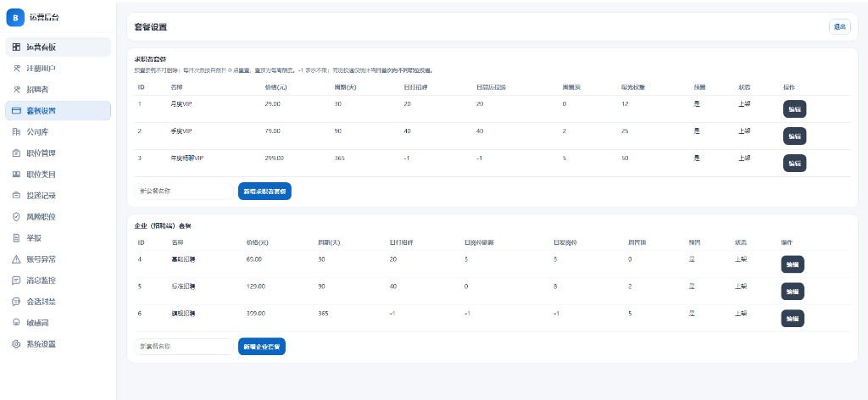868x400 pixels.
Task: Click the 套餐设置 page title
Action: point(151,27)
